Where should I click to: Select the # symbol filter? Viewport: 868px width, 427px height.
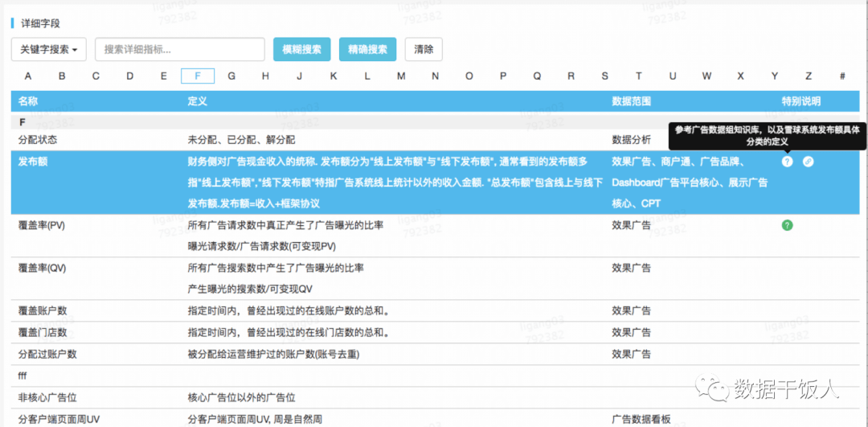[x=842, y=76]
